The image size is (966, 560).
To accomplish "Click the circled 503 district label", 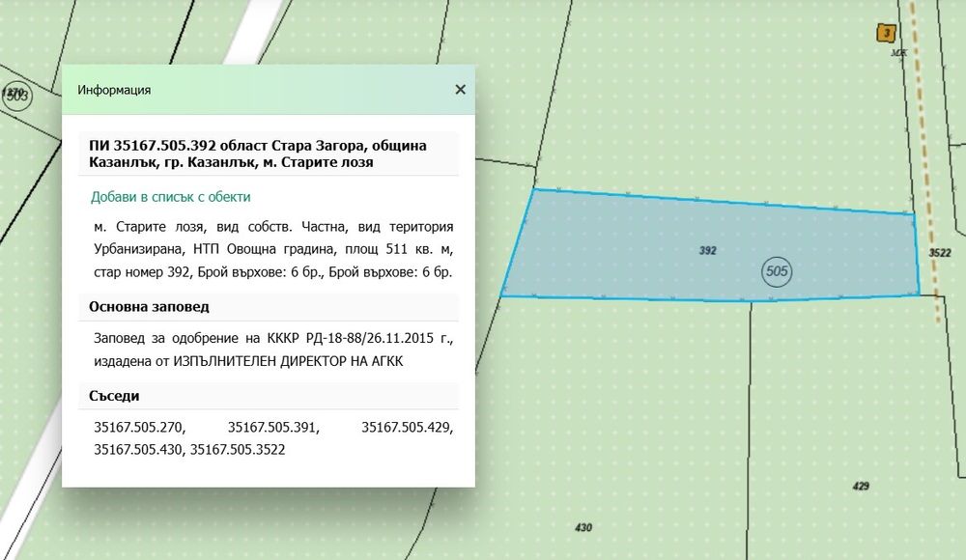I will (16, 96).
